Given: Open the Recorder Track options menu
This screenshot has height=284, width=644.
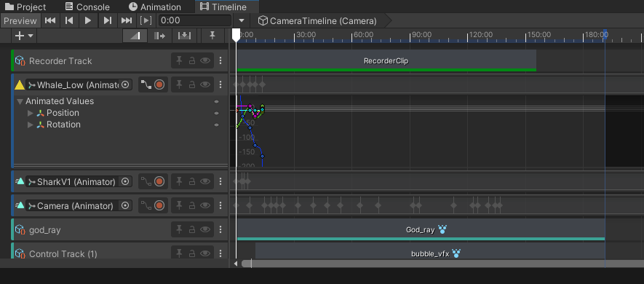Looking at the screenshot, I should [x=220, y=61].
